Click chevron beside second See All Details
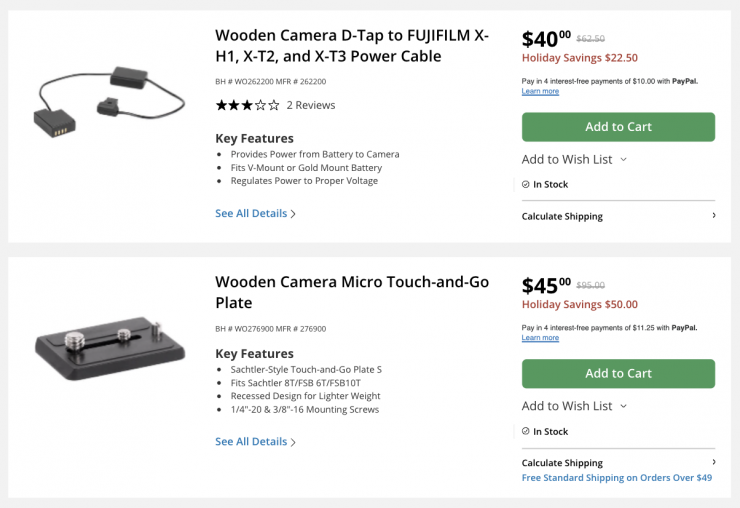Image resolution: width=740 pixels, height=508 pixels. click(x=293, y=442)
